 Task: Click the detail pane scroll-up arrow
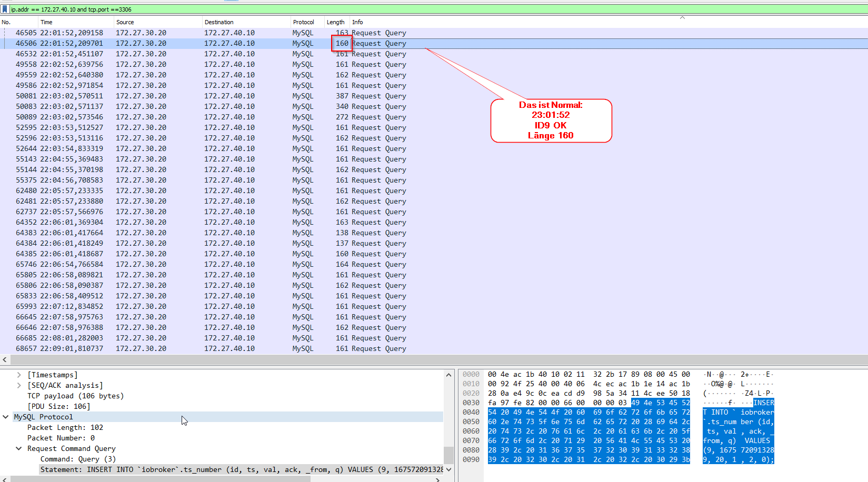[x=448, y=375]
